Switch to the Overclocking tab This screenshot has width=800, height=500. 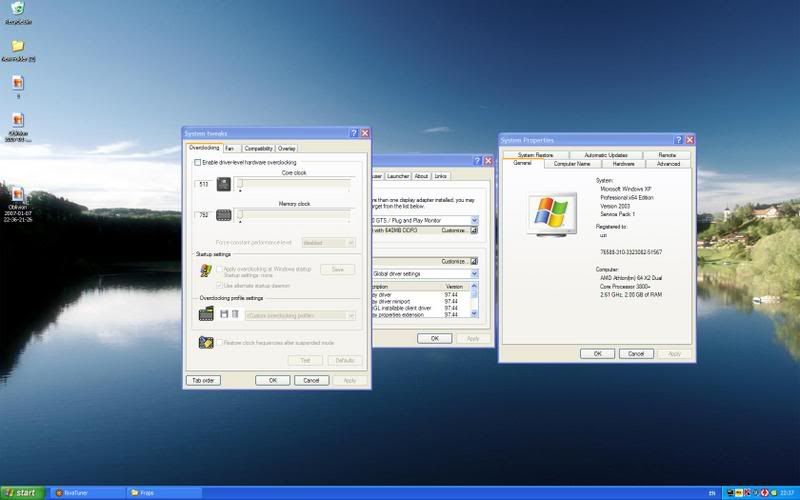204,147
